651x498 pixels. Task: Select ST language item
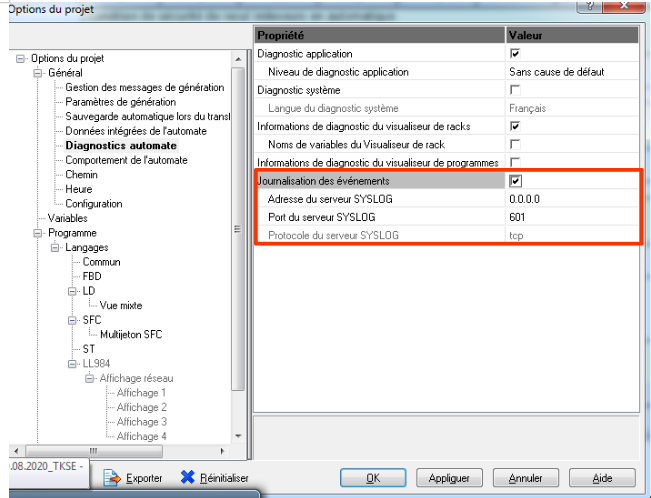[x=88, y=349]
